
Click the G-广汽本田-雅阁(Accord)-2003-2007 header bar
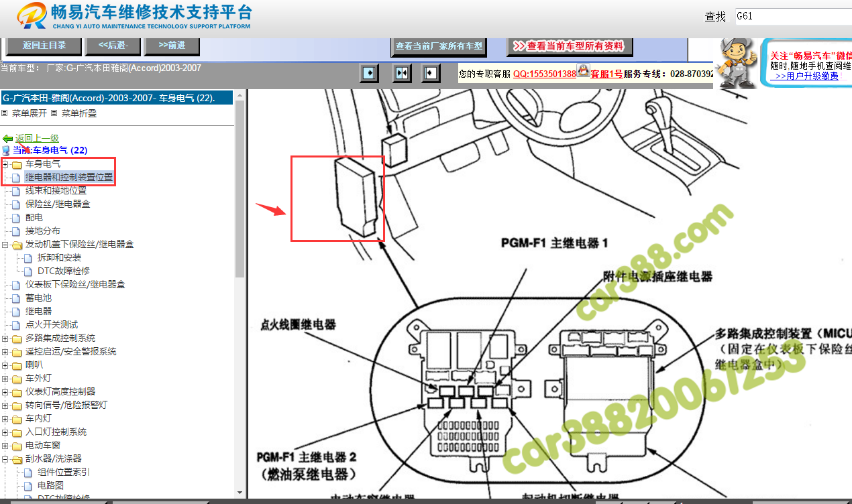[x=117, y=98]
